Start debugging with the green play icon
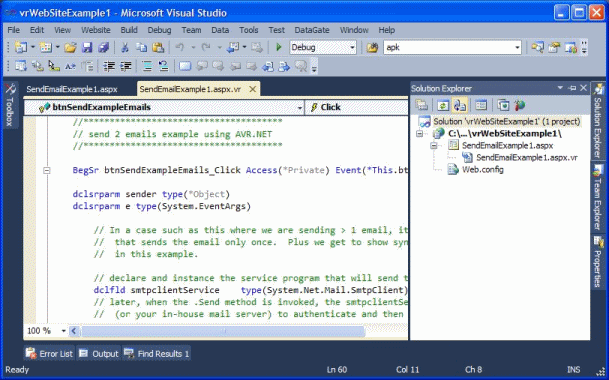Viewport: 609px width, 380px height. tap(278, 47)
